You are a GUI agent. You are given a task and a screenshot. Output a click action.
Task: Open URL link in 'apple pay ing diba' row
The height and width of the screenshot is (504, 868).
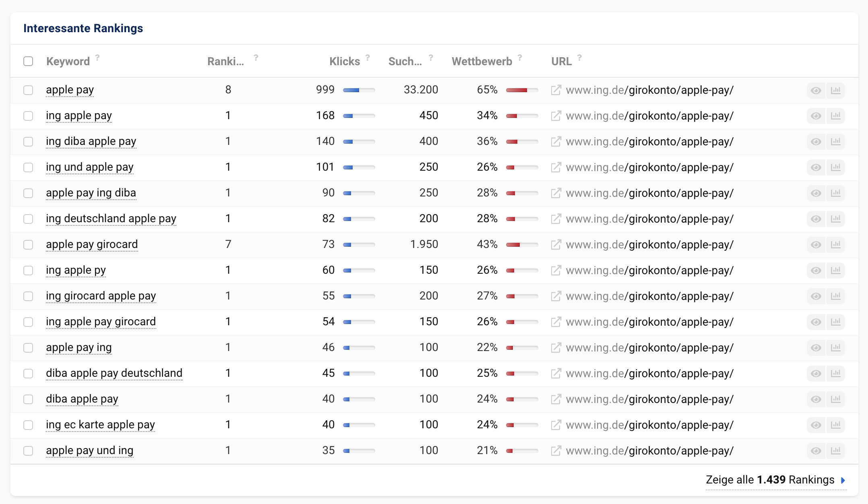[650, 193]
